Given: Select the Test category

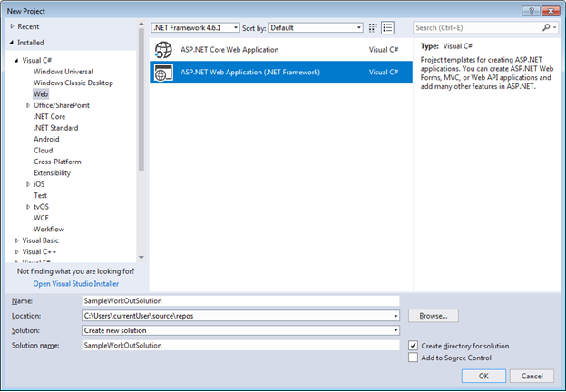Looking at the screenshot, I should [40, 195].
